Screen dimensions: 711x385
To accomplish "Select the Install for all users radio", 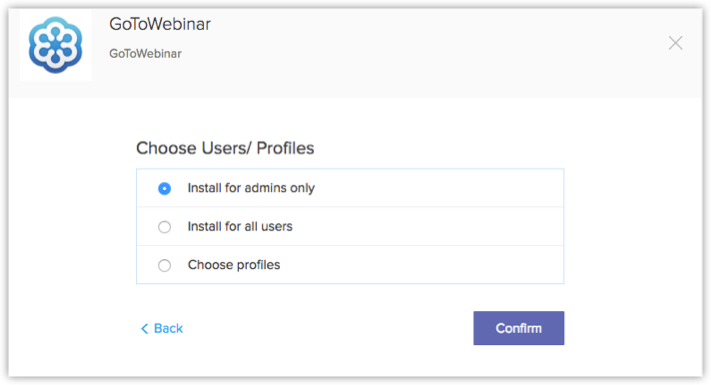I will click(x=165, y=227).
